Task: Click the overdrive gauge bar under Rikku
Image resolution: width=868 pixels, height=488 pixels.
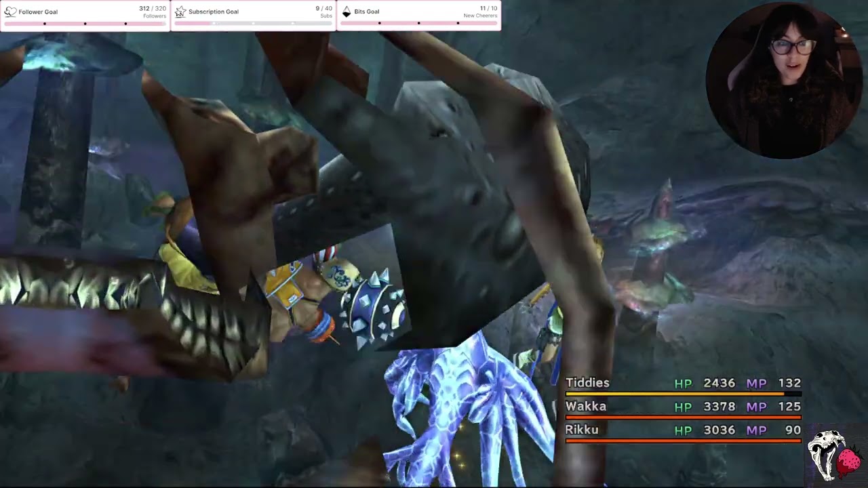Action: tap(684, 441)
